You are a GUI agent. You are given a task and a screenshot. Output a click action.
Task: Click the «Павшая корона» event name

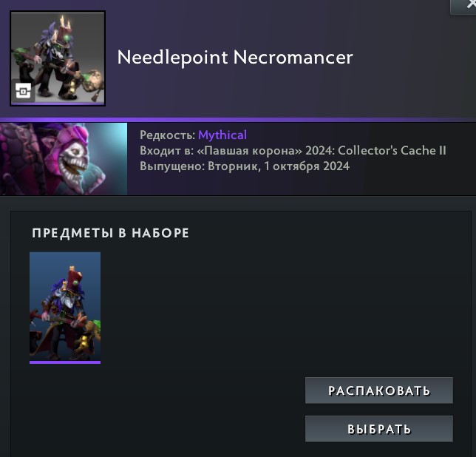coord(250,151)
